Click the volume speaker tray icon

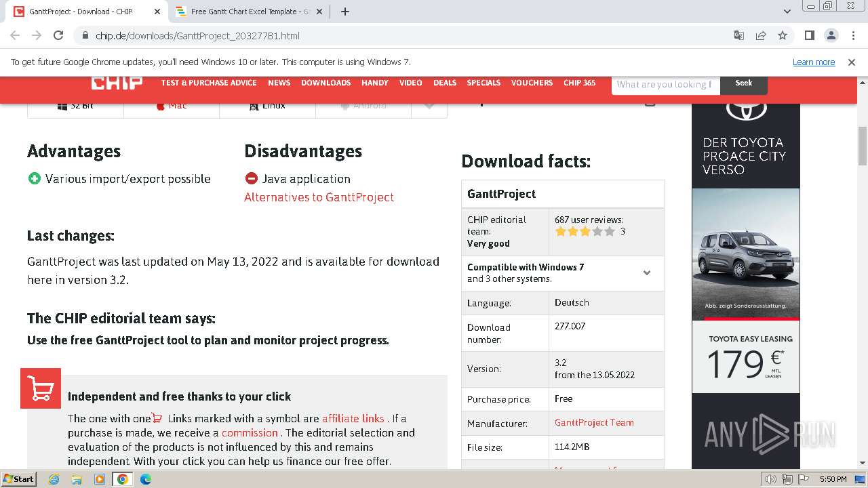tap(771, 479)
